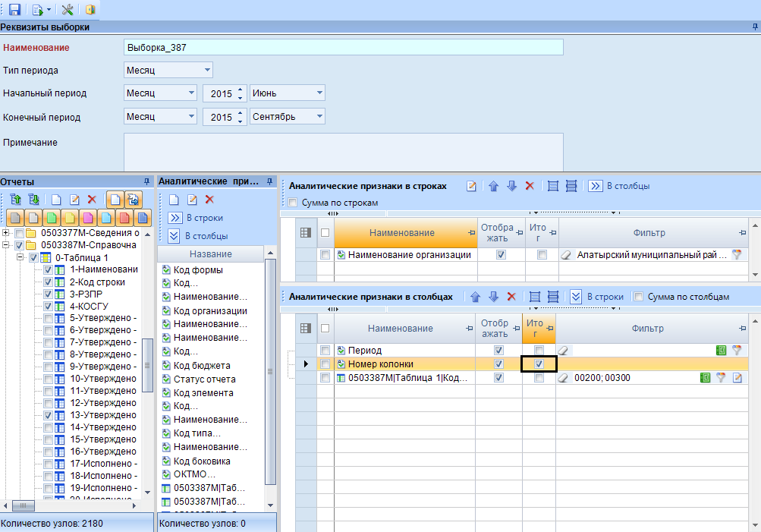Click edit icon in Аналитические признаки в строках toolbar
This screenshot has width=761, height=532.
[x=471, y=186]
